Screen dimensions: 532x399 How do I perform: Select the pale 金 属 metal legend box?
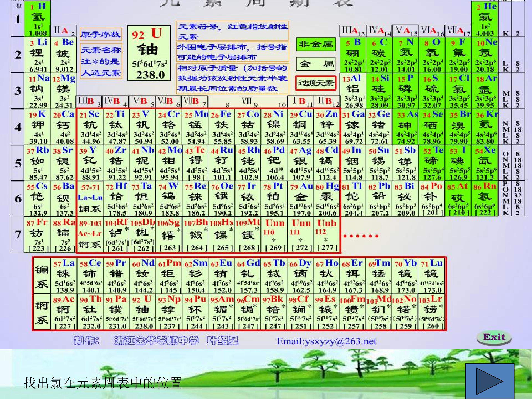pos(316,64)
